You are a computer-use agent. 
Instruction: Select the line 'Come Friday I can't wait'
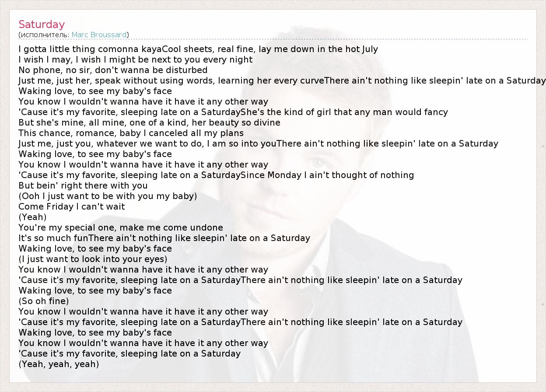72,206
